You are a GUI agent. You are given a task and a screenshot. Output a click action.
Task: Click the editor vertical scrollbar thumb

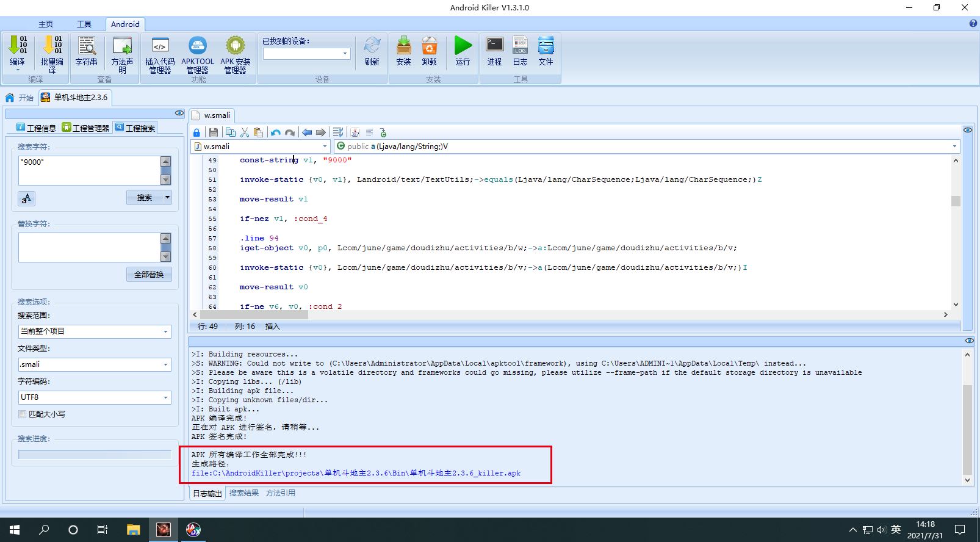pos(956,201)
